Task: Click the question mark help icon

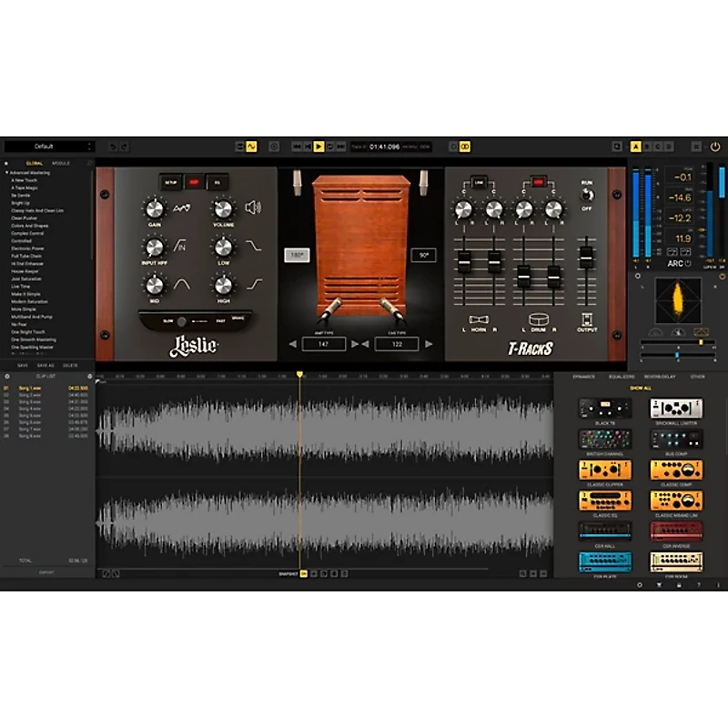Action: coord(699,584)
